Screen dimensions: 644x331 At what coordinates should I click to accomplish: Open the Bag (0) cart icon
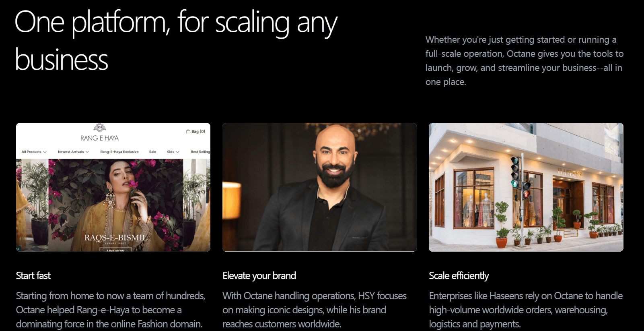pos(195,131)
